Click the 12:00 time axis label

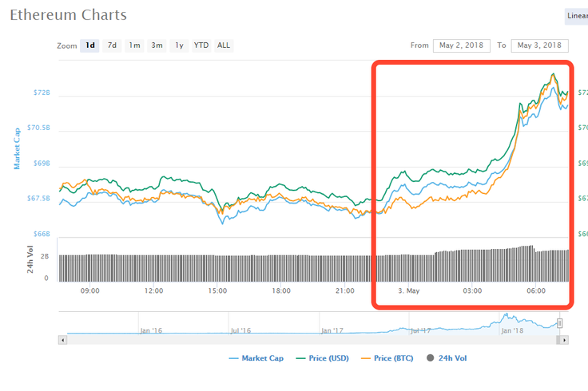[153, 291]
